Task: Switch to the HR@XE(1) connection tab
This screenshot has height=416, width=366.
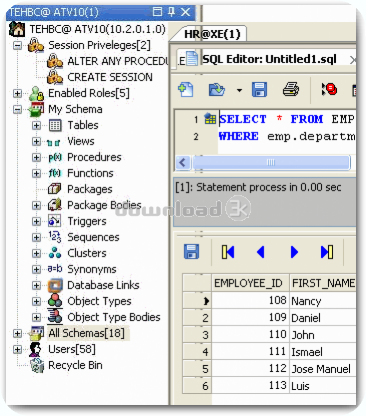Action: 212,34
